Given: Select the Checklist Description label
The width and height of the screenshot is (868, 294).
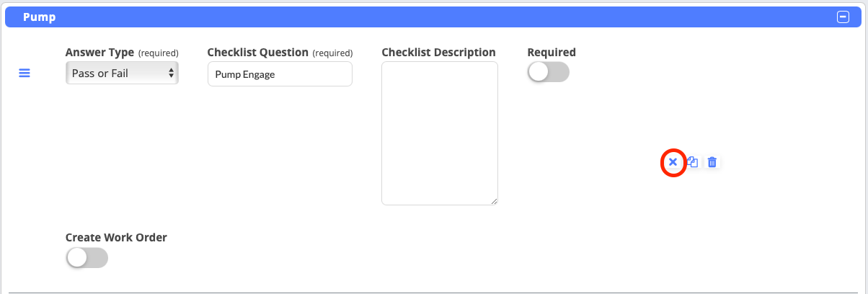Looking at the screenshot, I should (x=438, y=53).
